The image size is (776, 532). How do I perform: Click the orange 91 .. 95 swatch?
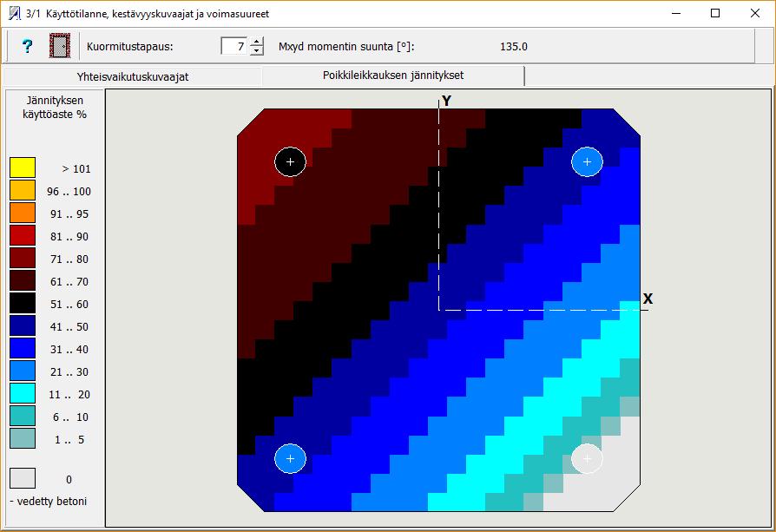point(23,213)
